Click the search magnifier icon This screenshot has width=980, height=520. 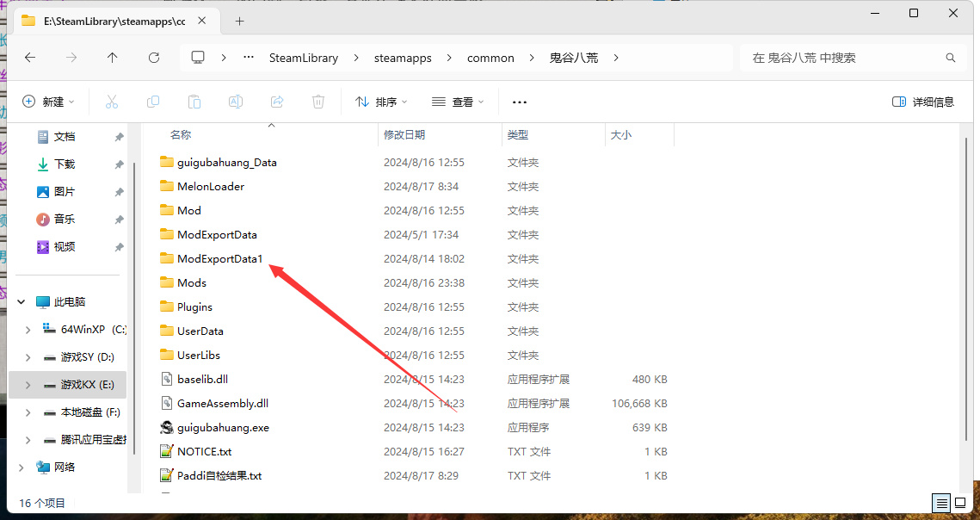[x=951, y=58]
